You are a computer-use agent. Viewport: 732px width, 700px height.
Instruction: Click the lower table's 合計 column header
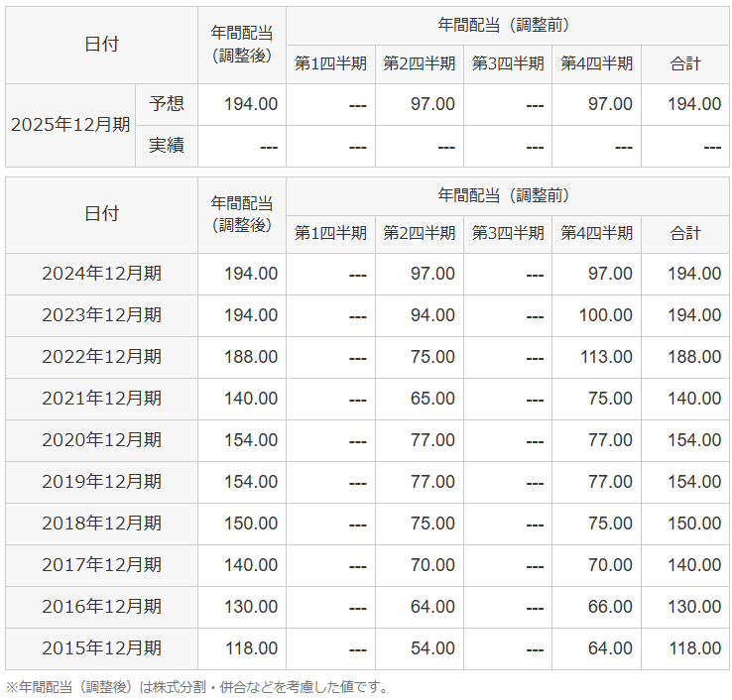click(x=685, y=234)
